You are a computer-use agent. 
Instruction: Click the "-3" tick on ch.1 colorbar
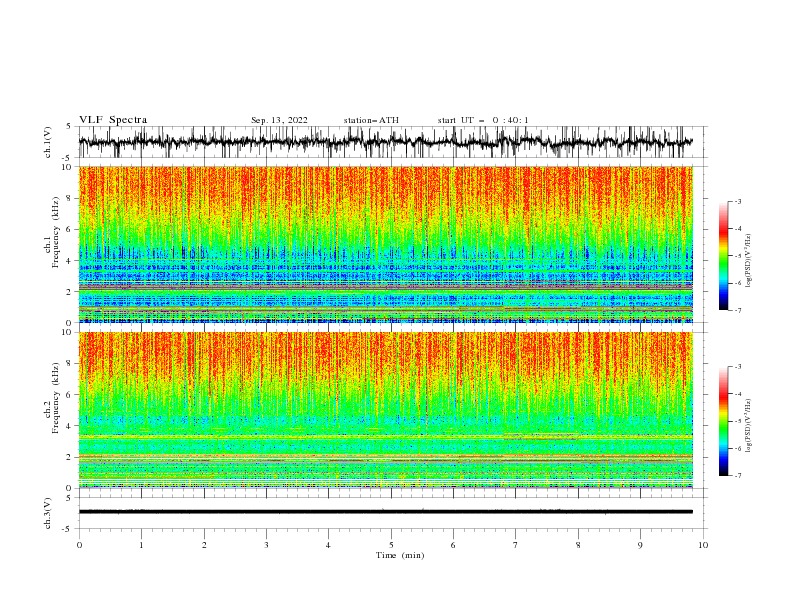pos(737,201)
